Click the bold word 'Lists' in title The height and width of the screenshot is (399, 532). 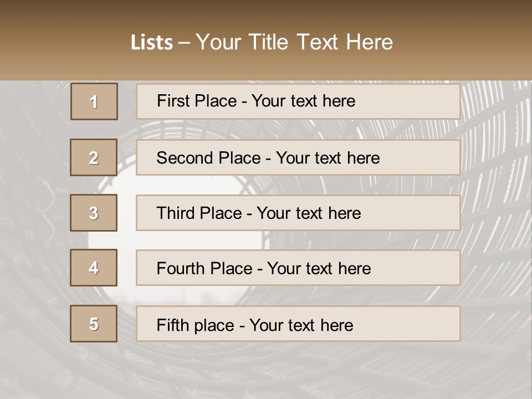[x=152, y=43]
